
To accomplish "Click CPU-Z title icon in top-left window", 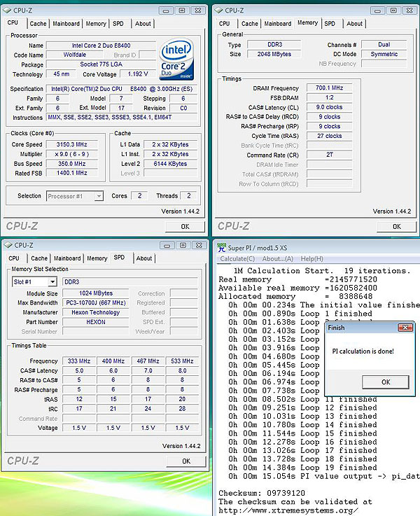I will tap(7, 11).
